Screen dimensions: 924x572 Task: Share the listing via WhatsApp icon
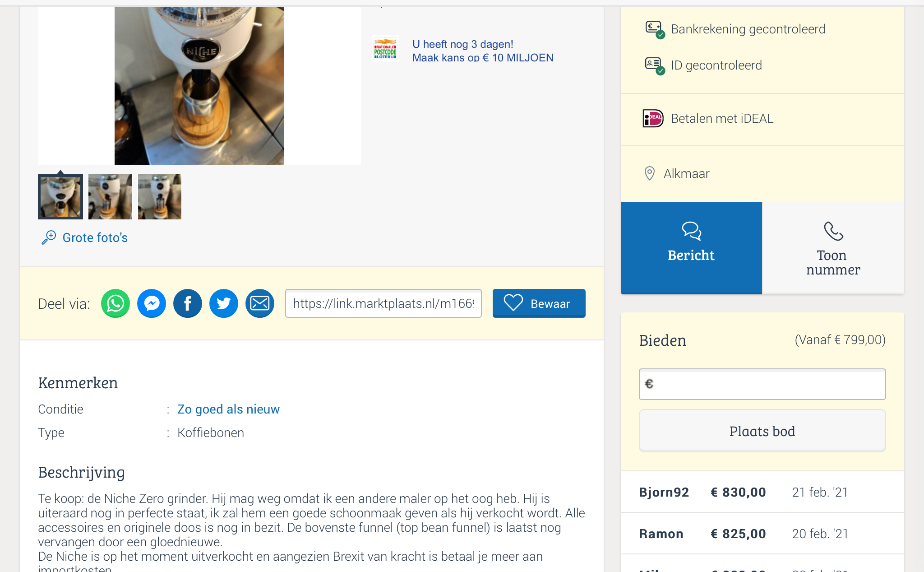[115, 303]
